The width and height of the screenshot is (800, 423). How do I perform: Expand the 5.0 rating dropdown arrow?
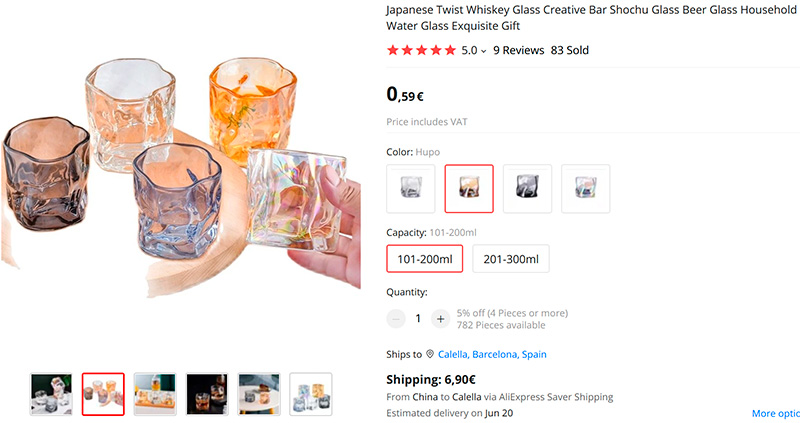pyautogui.click(x=484, y=51)
